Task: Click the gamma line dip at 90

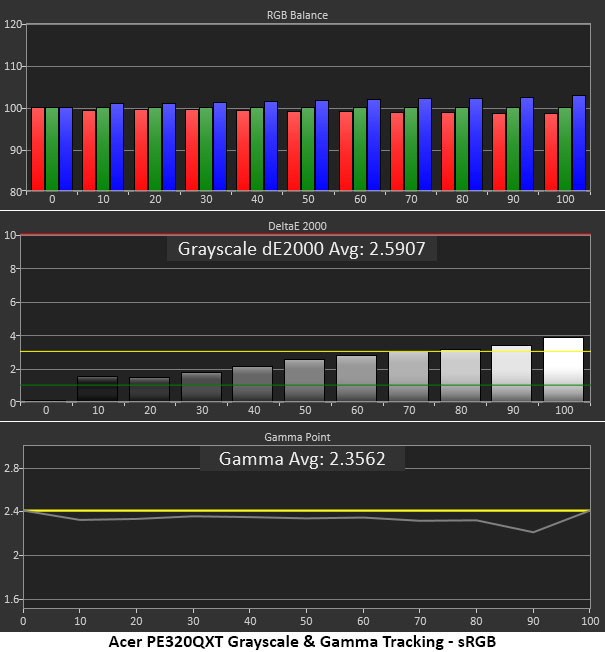Action: (533, 532)
